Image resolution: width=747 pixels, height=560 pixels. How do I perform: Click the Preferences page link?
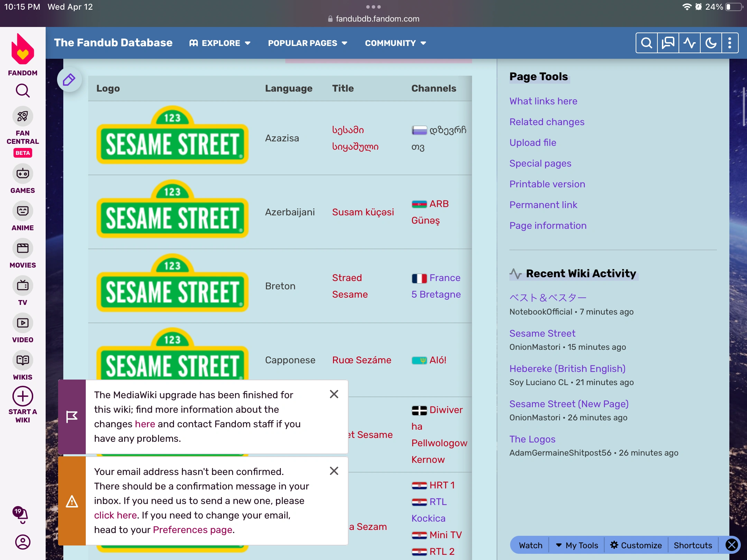[x=193, y=530]
